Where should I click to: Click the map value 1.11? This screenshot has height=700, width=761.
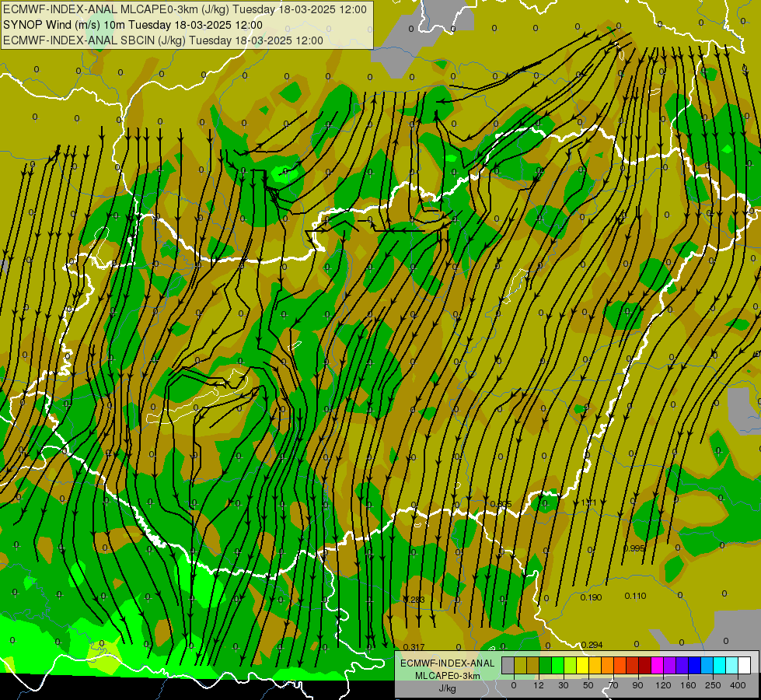pos(588,502)
